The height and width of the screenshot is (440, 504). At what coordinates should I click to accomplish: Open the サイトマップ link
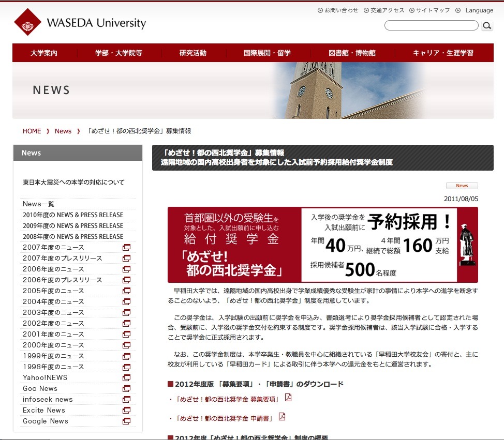click(x=433, y=10)
